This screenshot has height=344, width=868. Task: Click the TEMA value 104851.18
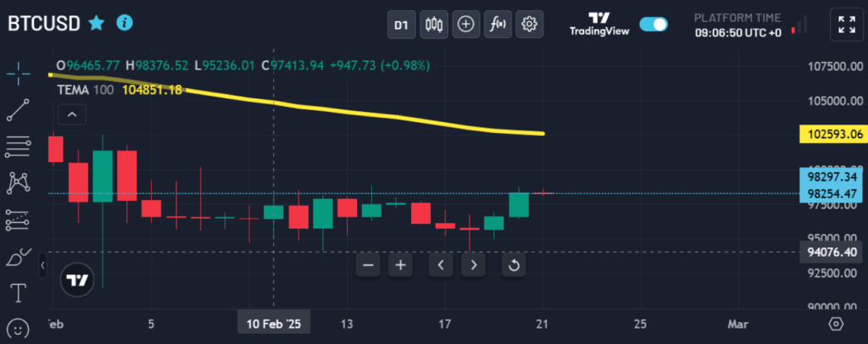point(152,90)
